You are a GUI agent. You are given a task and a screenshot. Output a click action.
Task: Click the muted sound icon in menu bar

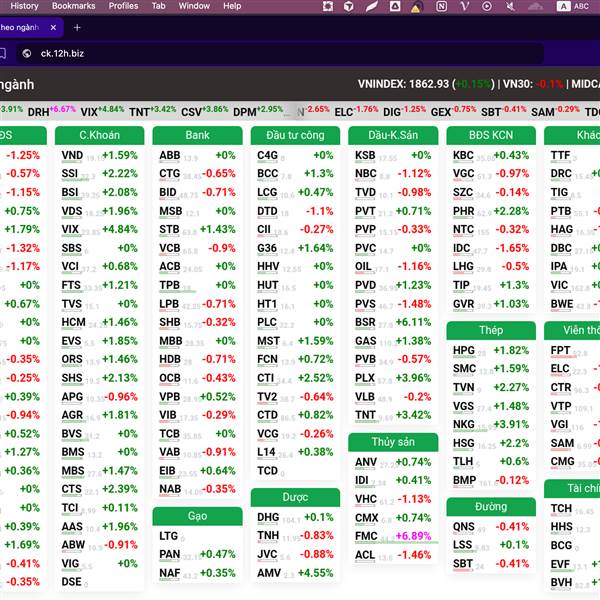(x=510, y=6)
